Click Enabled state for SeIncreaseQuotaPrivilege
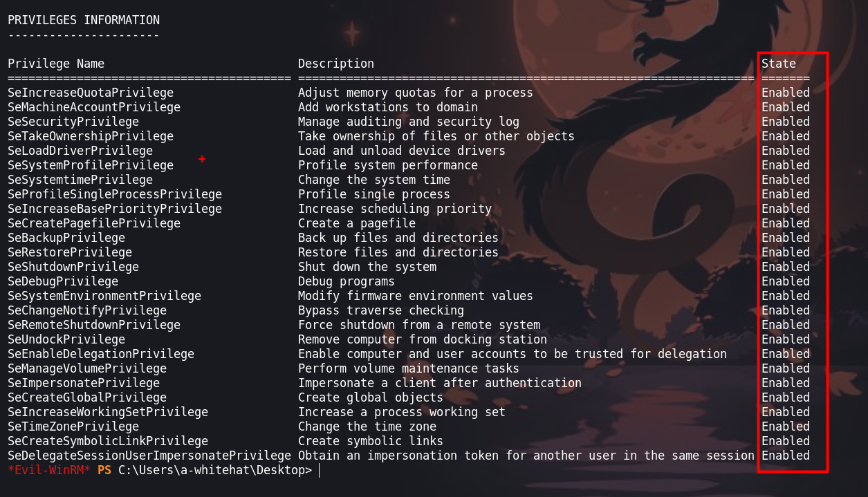 786,93
